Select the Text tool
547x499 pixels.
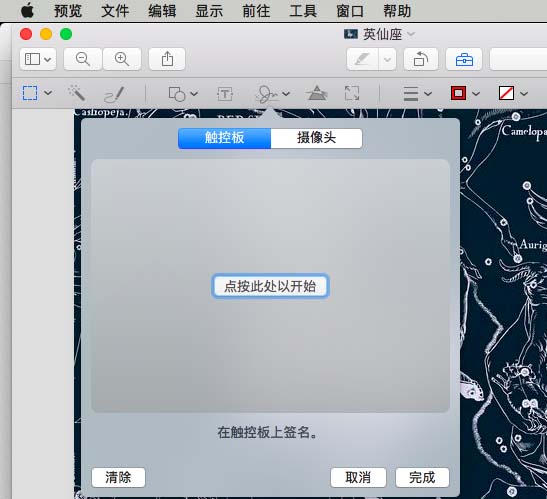[225, 94]
